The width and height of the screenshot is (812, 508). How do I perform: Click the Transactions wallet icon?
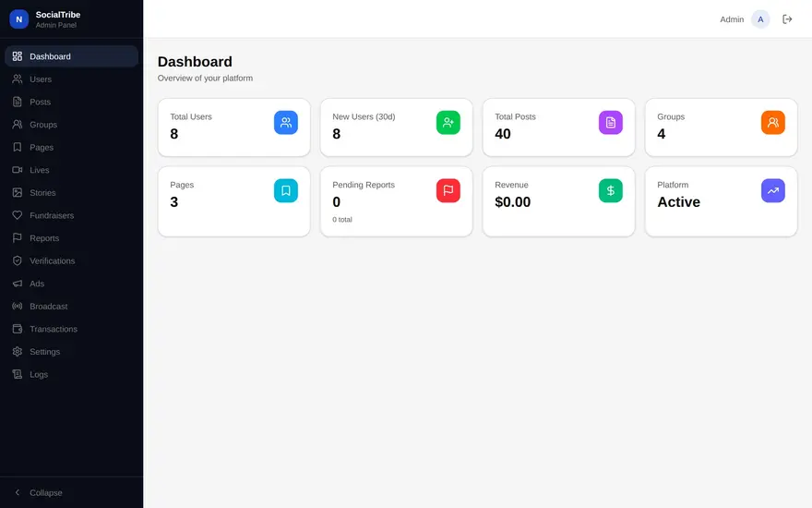tap(18, 329)
